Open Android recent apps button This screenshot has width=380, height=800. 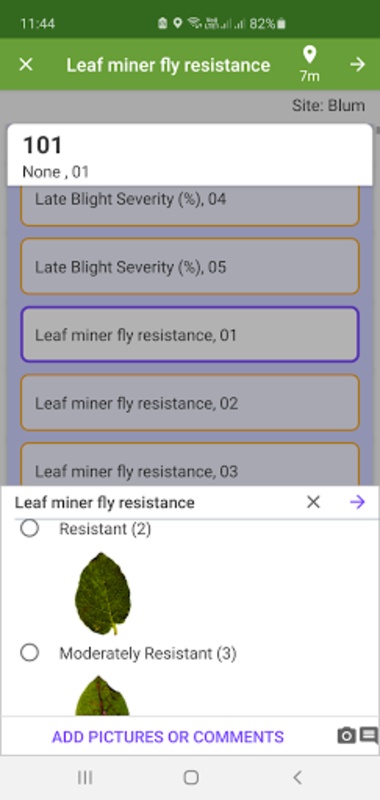click(x=85, y=778)
